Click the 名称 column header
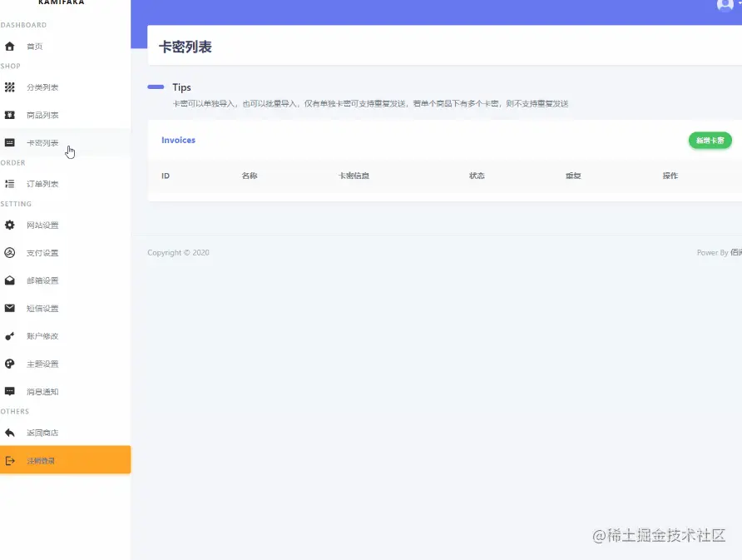Viewport: 742px width, 560px height. click(x=250, y=176)
